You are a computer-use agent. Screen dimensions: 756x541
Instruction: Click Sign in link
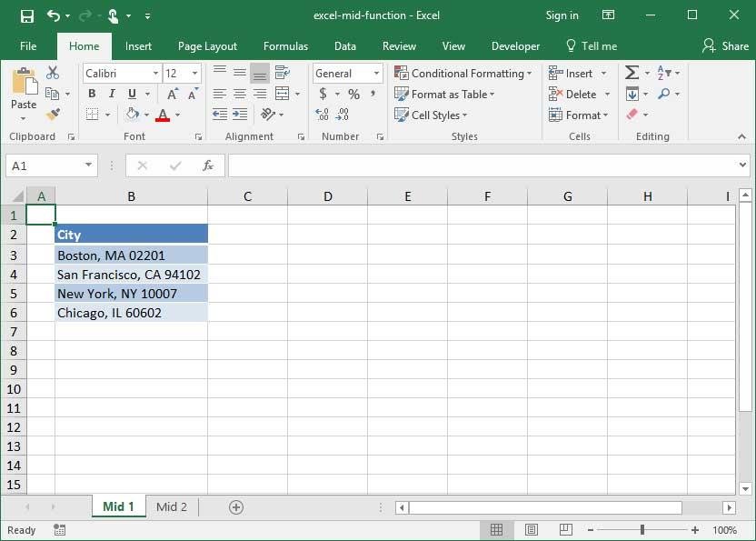point(562,15)
